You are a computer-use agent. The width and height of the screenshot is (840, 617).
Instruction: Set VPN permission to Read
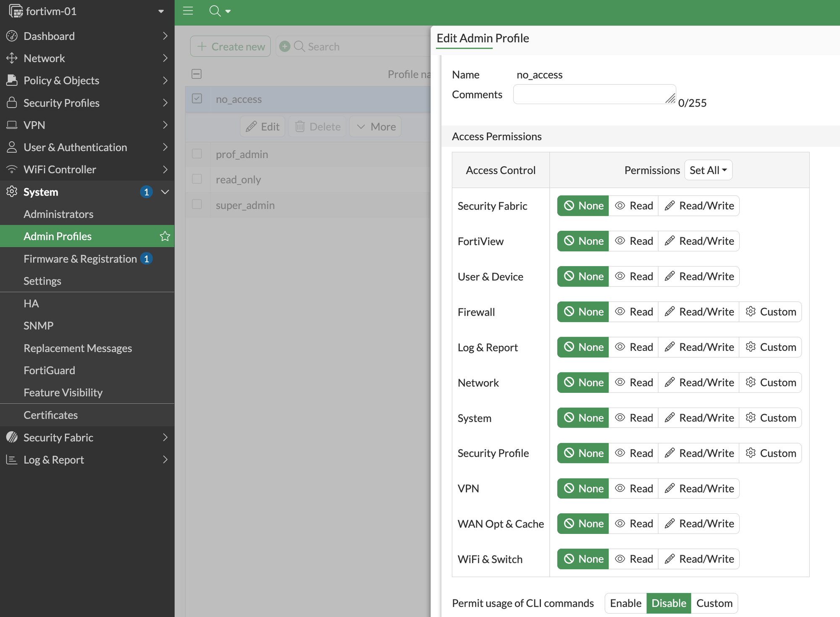click(634, 489)
